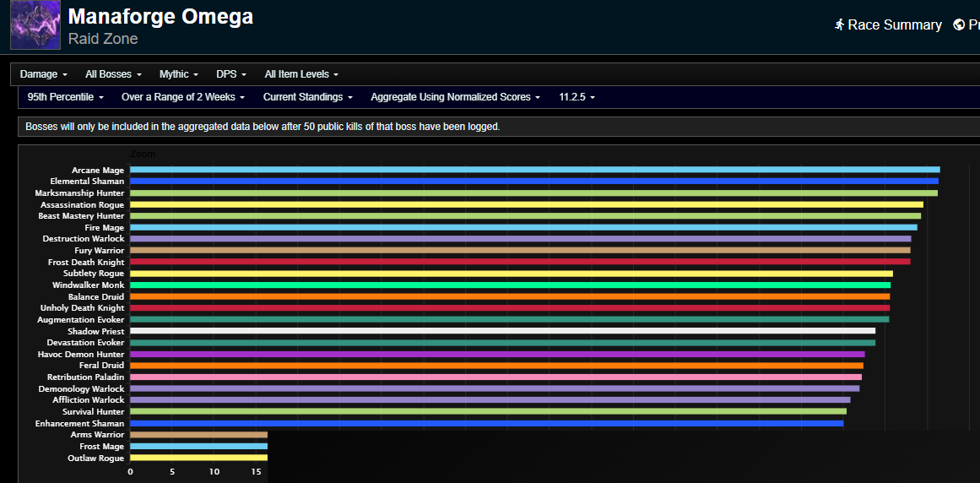Click the Survival Hunter axis label

(93, 411)
